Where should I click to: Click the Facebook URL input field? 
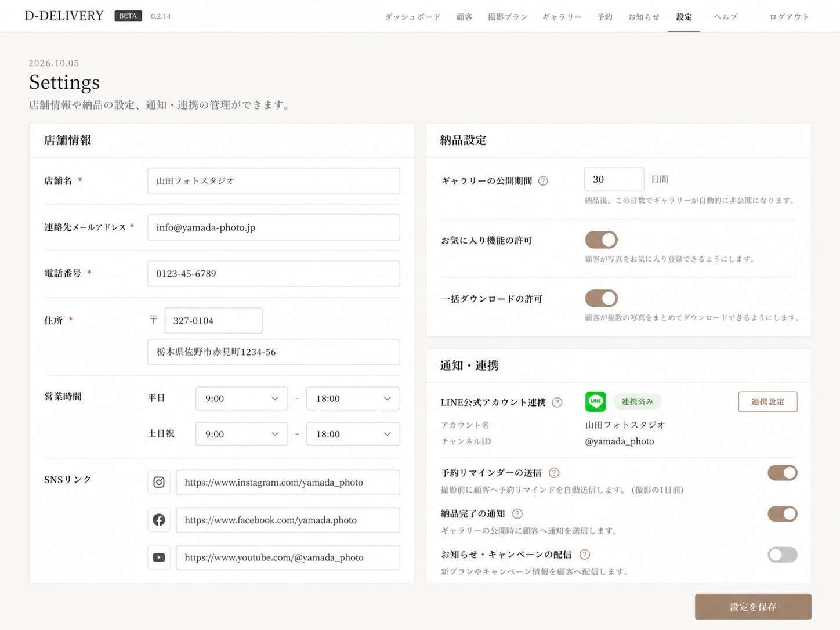288,520
